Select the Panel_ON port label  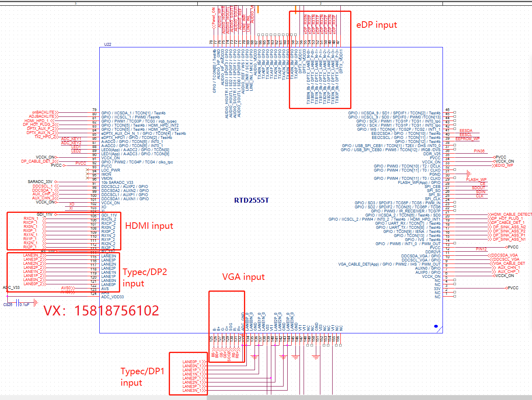[x=213, y=17]
